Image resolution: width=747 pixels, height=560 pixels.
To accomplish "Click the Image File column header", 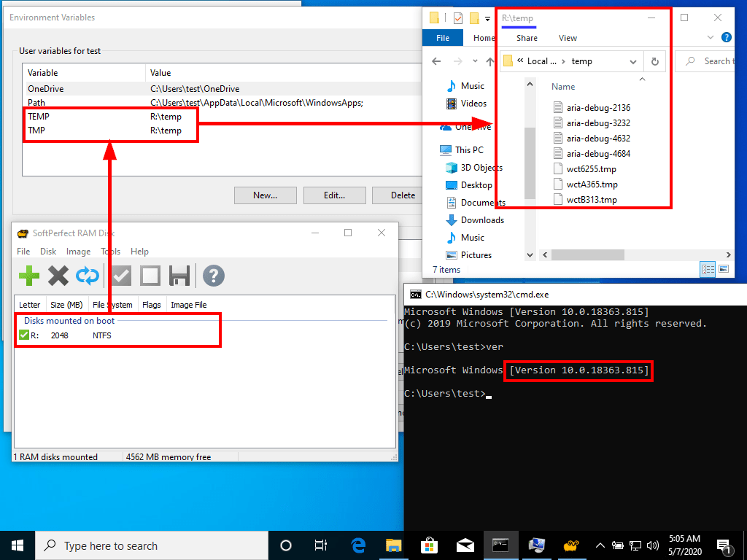I will (189, 305).
